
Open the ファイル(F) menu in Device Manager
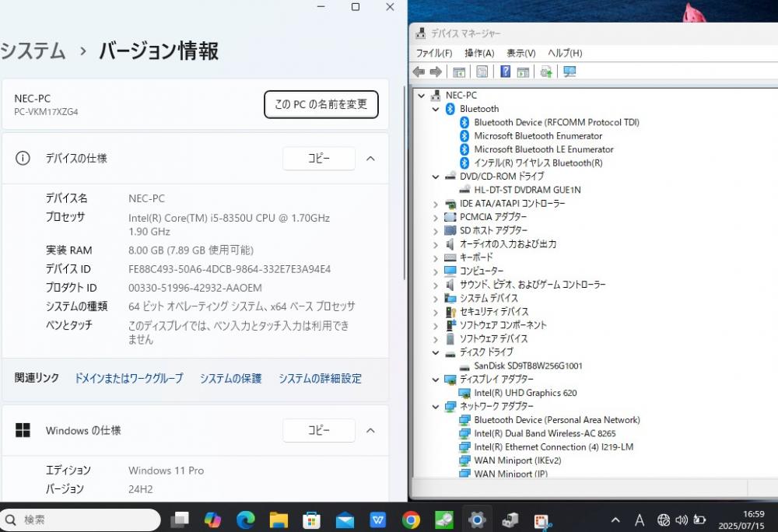[434, 53]
